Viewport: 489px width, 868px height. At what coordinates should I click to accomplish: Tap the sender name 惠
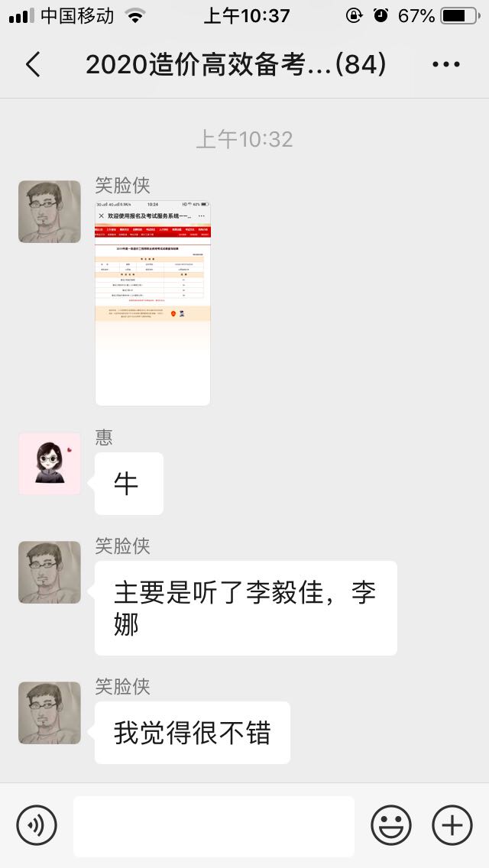pos(104,437)
